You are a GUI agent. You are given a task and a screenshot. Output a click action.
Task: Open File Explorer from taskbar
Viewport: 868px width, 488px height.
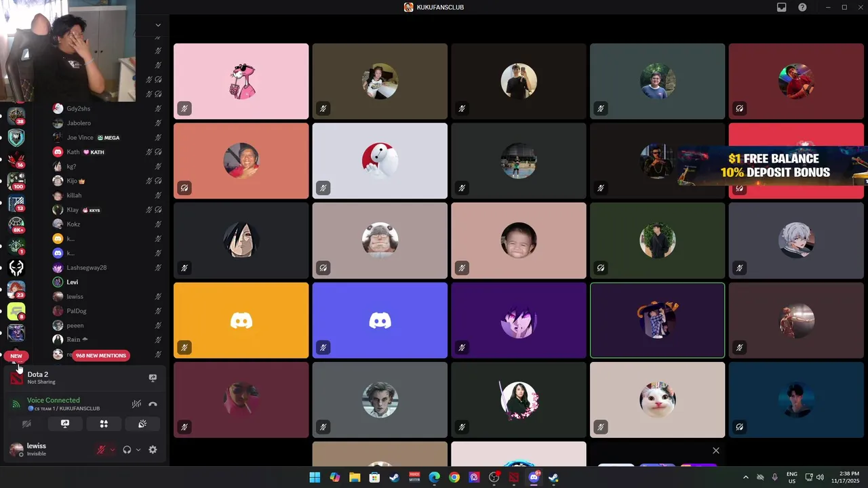coord(355,477)
